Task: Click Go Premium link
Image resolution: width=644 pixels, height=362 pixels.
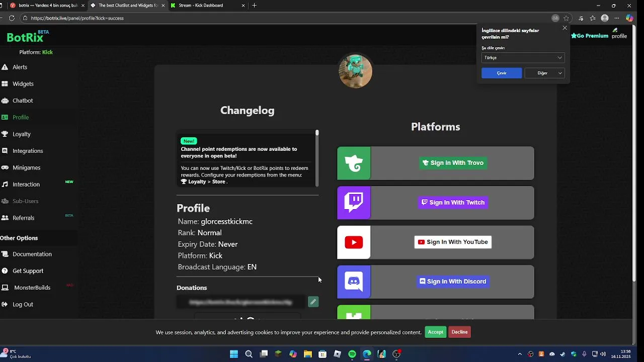Action: (590, 36)
